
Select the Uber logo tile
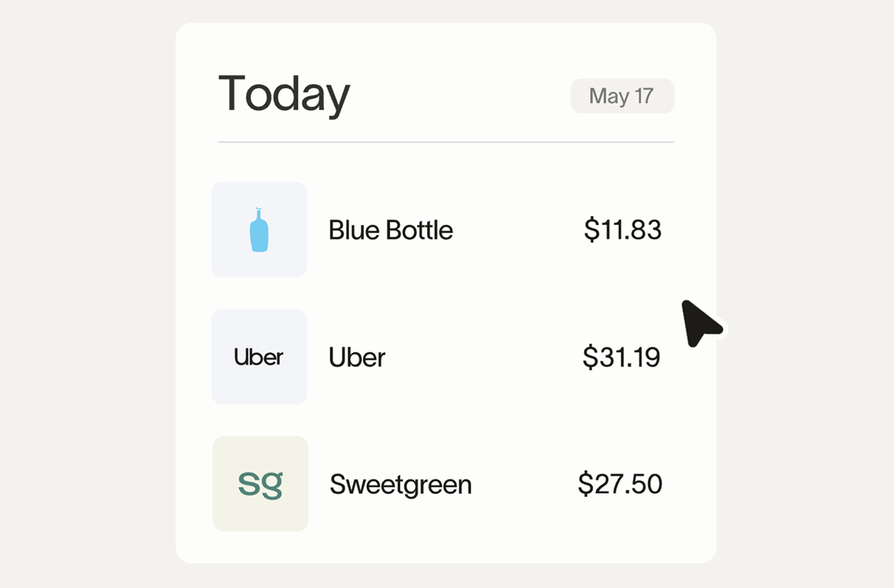(x=259, y=357)
